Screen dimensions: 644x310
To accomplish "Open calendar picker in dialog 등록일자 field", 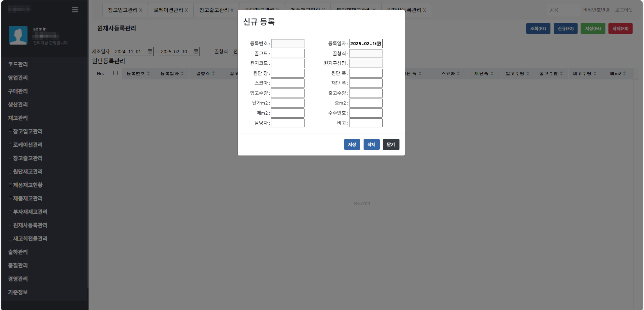I will pos(379,44).
